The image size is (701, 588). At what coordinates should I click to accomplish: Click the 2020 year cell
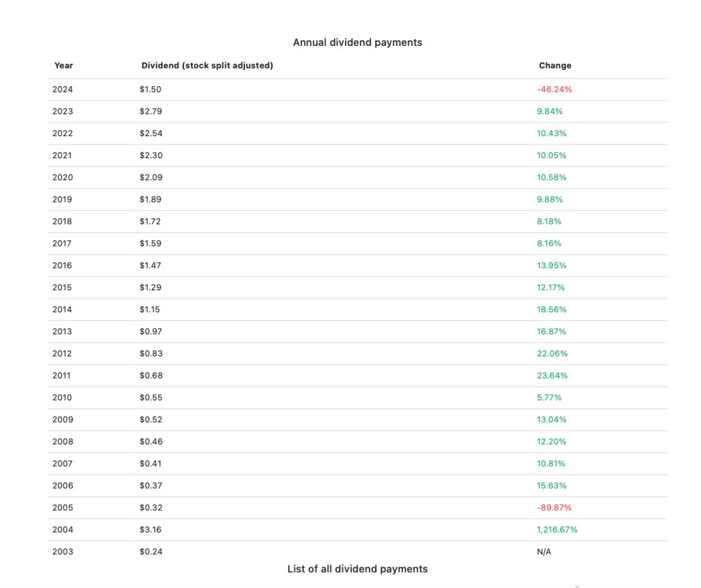coord(62,177)
